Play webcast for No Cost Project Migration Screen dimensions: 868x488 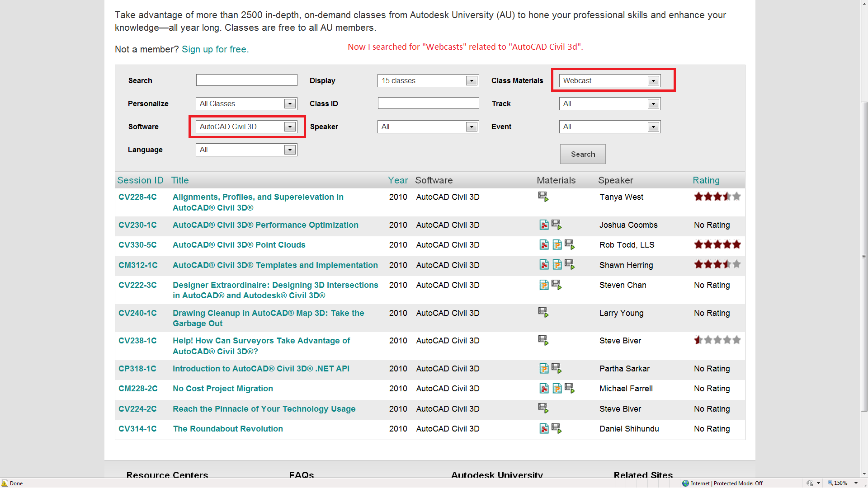[570, 388]
